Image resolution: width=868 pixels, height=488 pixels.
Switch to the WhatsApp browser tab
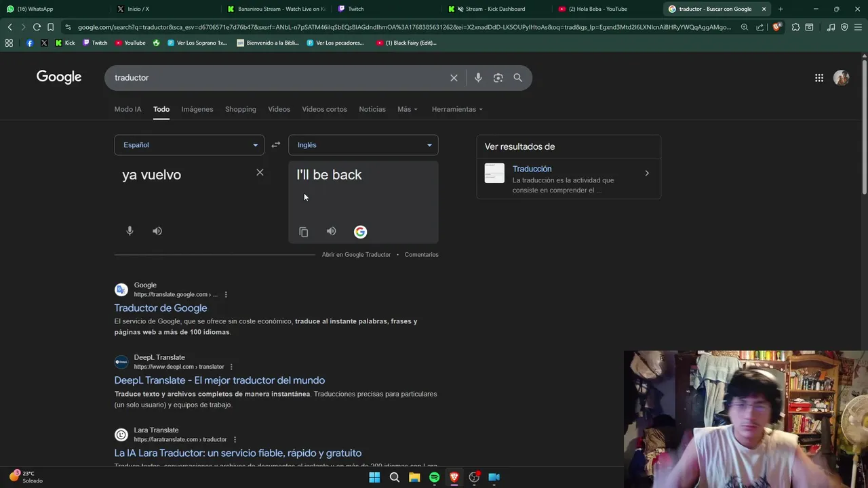pyautogui.click(x=54, y=9)
